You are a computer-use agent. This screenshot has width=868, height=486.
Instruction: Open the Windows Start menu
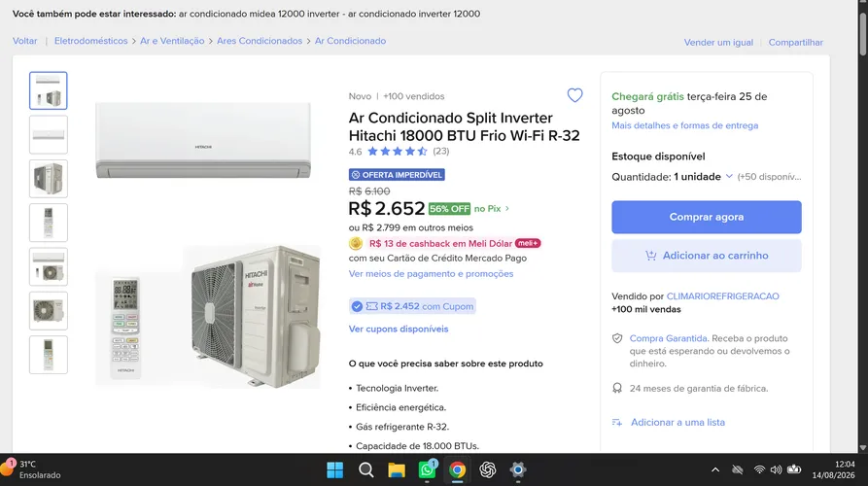335,469
